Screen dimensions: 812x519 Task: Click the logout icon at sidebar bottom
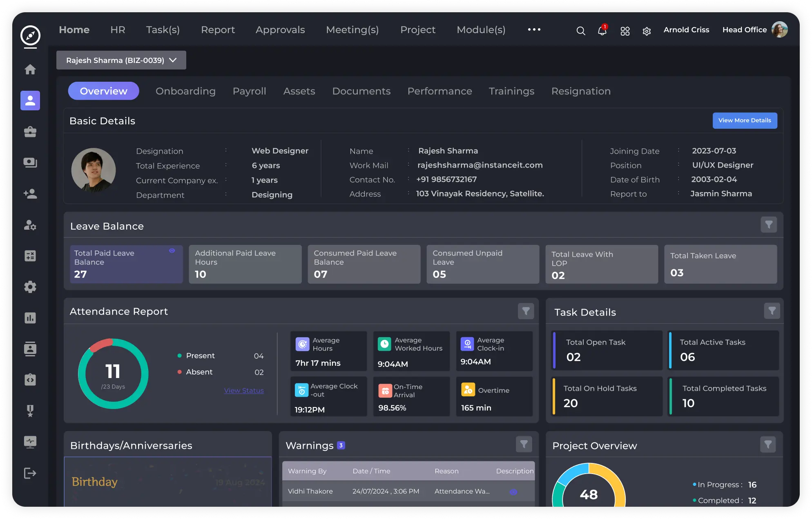(30, 473)
